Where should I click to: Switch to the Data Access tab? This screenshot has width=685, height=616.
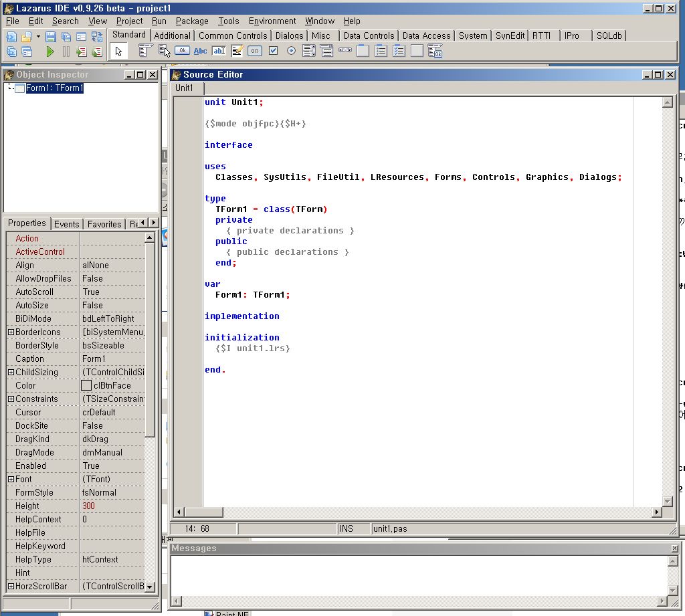pos(426,36)
